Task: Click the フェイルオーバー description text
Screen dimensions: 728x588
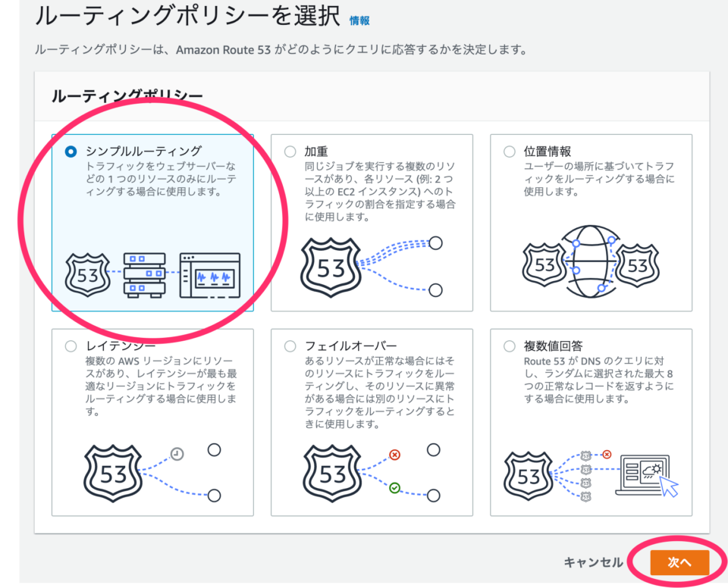Action: (x=380, y=393)
